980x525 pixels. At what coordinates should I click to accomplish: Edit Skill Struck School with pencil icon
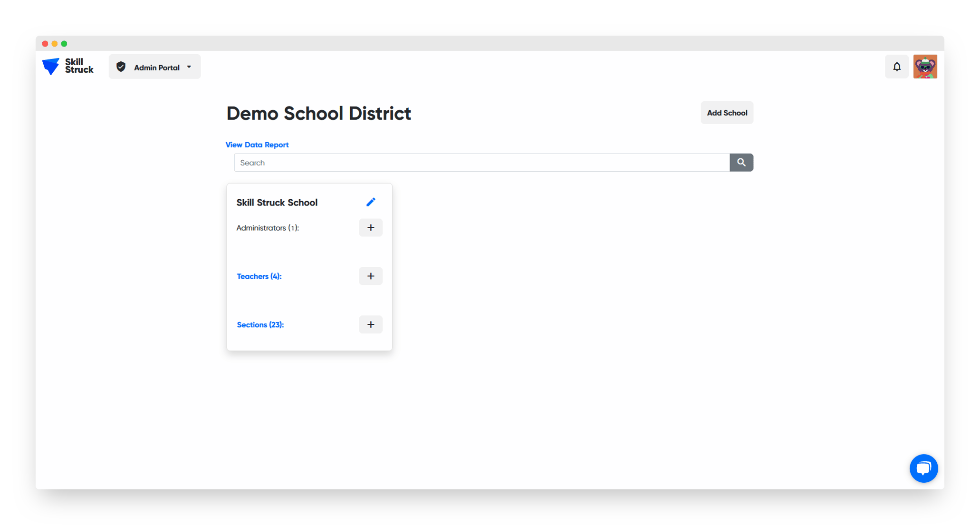click(x=371, y=202)
